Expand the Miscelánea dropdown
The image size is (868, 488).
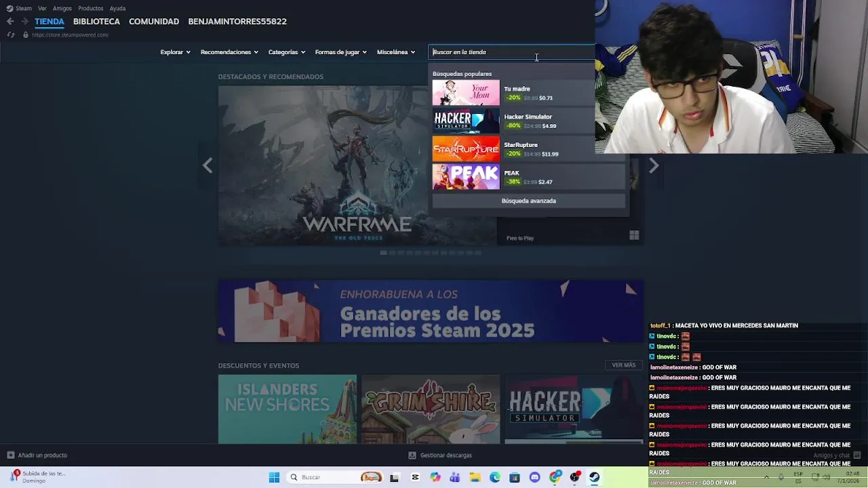[395, 52]
